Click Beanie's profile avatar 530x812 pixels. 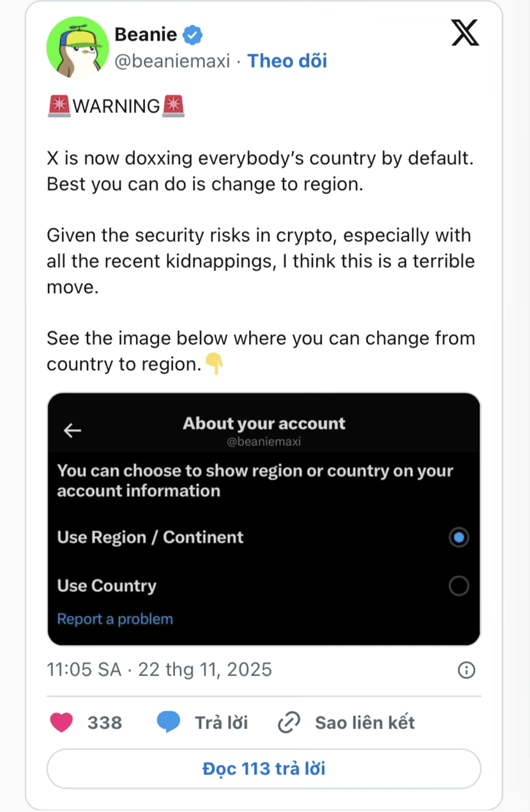pyautogui.click(x=78, y=48)
